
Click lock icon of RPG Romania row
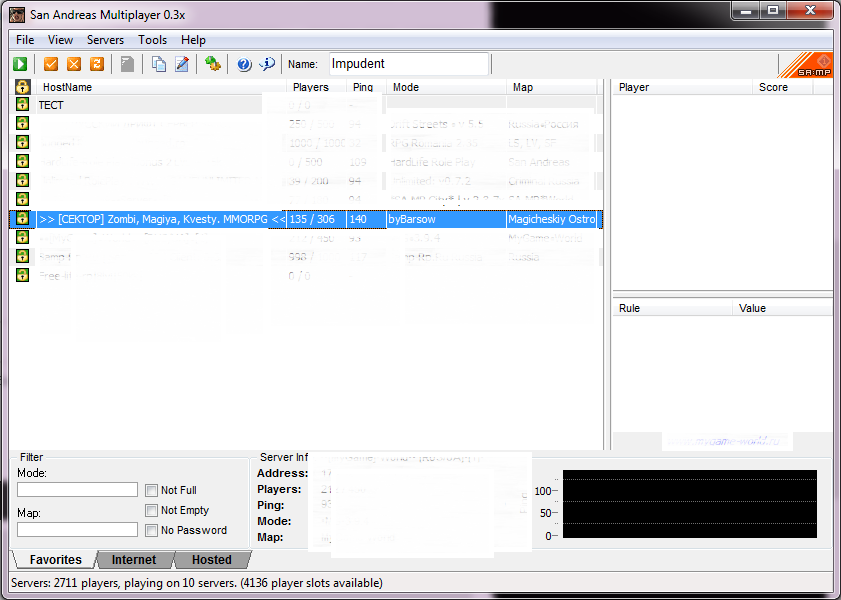23,142
